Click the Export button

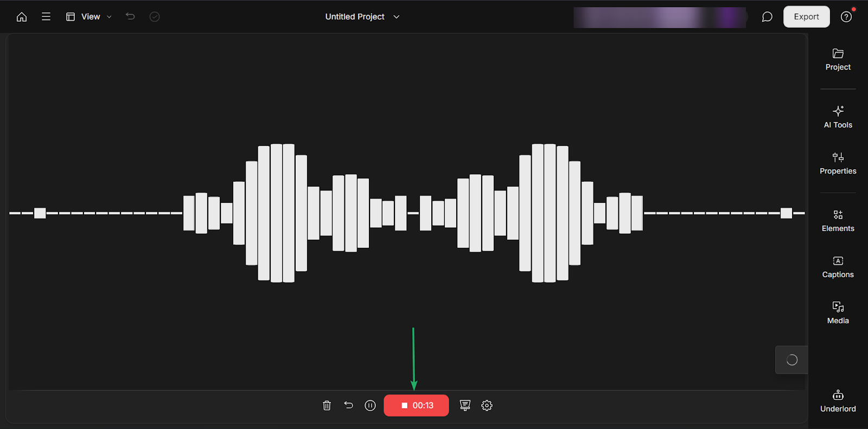point(807,17)
